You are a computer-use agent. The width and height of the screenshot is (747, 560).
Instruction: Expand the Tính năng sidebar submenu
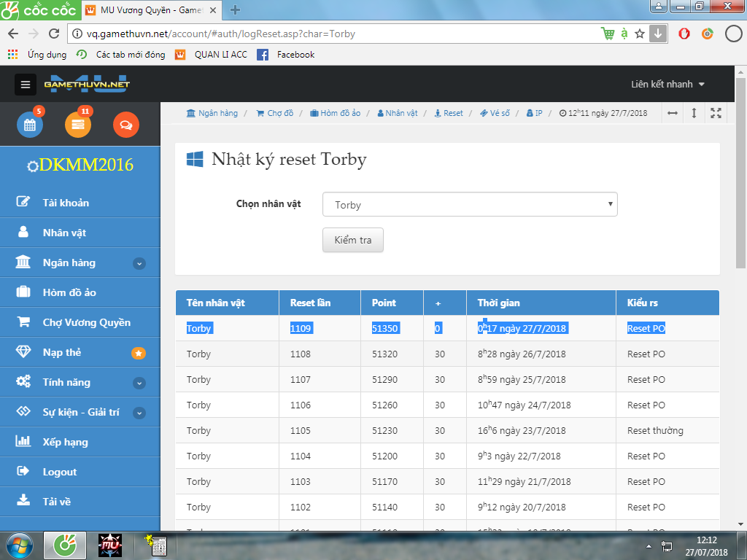139,383
